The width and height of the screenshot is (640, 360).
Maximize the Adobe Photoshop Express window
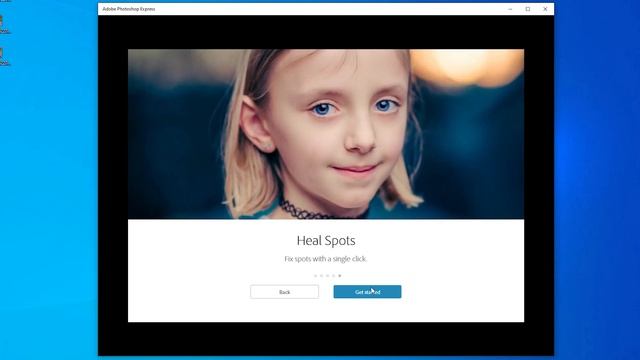click(528, 9)
